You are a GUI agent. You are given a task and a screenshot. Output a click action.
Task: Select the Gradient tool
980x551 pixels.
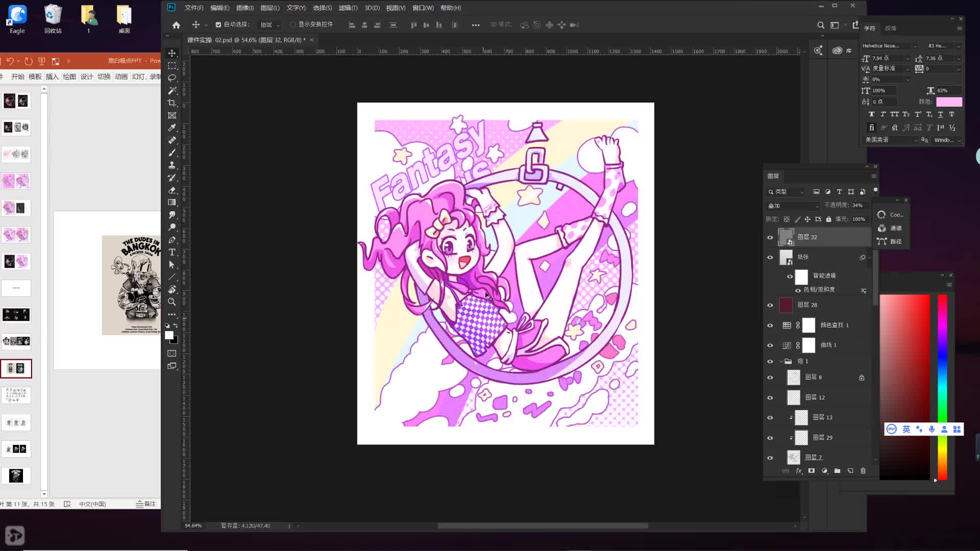point(172,203)
